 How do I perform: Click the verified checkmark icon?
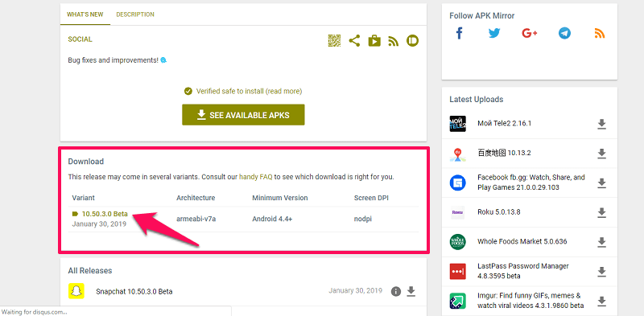(x=188, y=91)
